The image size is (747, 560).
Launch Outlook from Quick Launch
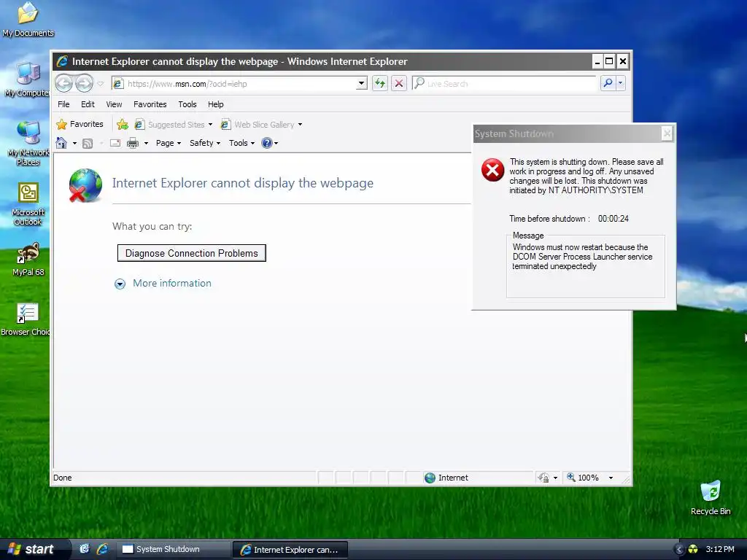[84, 549]
